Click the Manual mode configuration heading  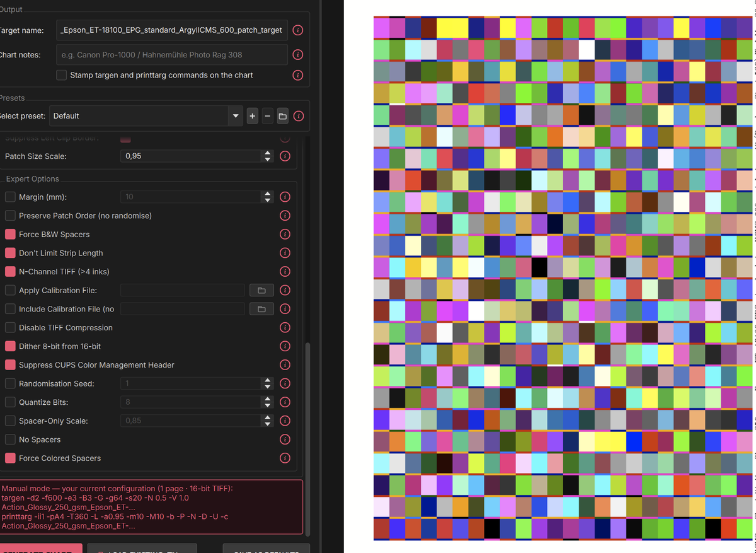(x=117, y=489)
